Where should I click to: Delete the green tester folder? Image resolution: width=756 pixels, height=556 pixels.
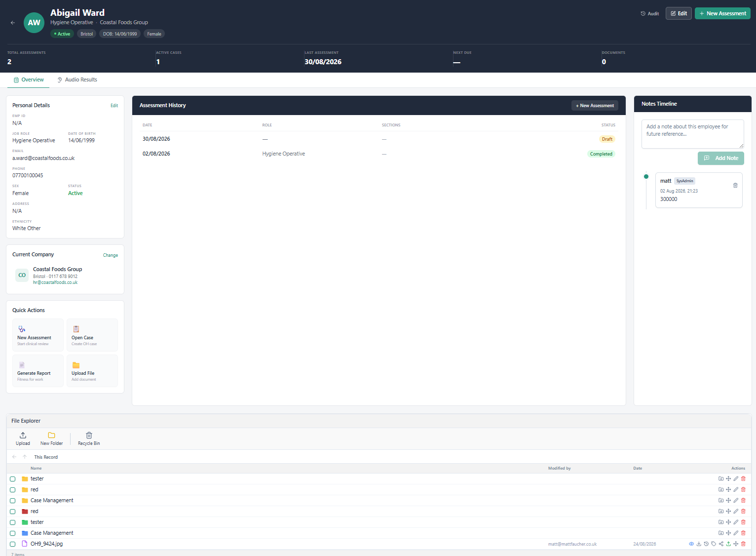click(743, 522)
